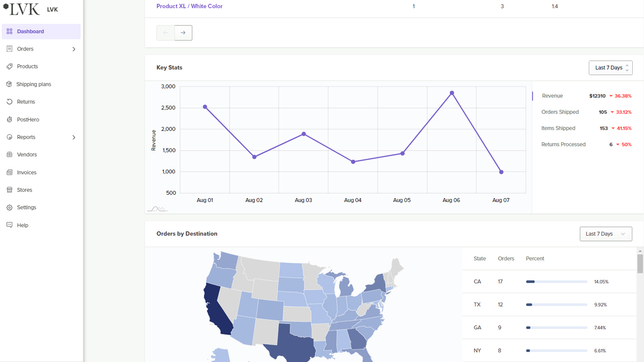Open the LVK logo home link
Image resolution: width=644 pixels, height=362 pixels.
coord(22,9)
